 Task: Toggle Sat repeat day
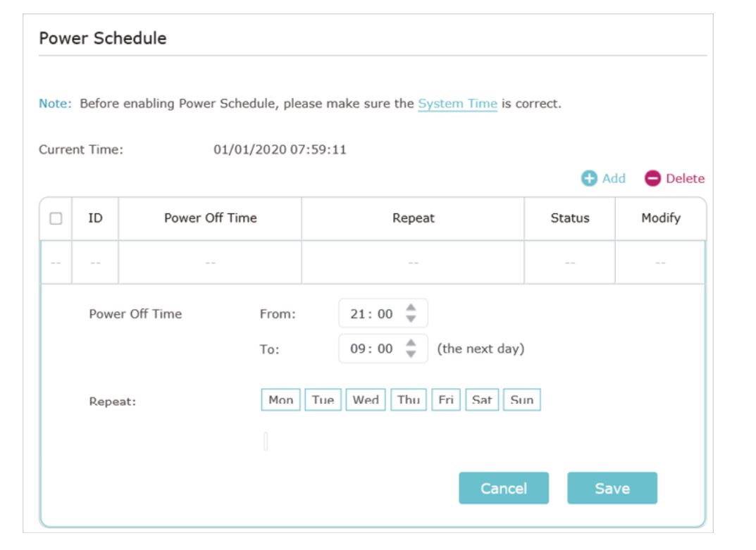(x=482, y=399)
